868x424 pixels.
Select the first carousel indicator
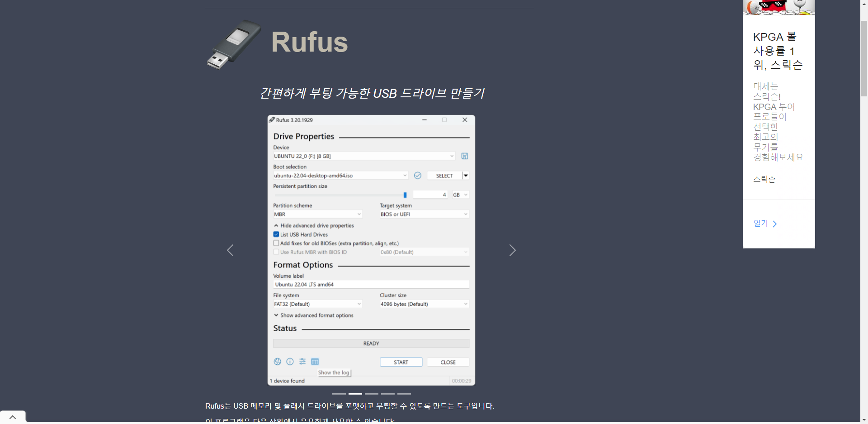tap(339, 394)
